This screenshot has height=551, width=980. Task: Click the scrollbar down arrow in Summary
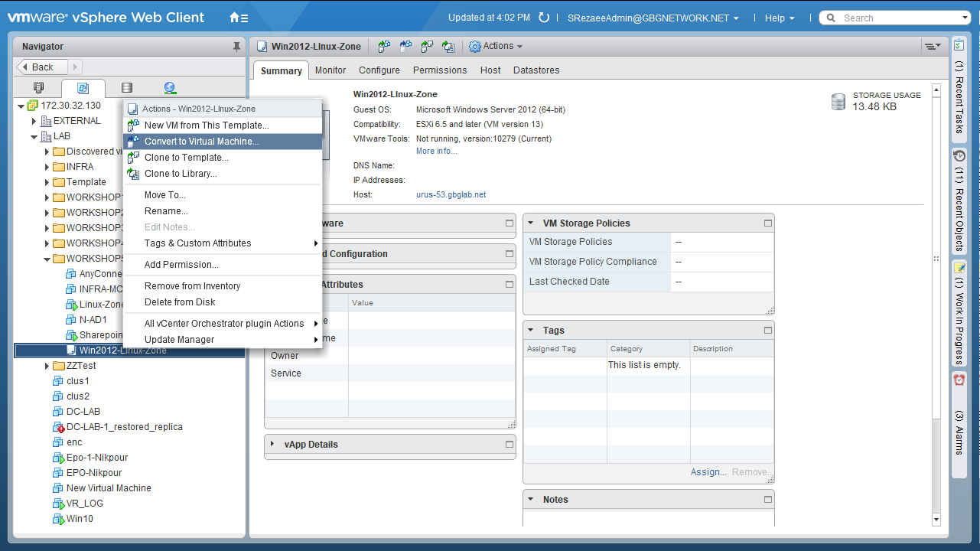(936, 520)
